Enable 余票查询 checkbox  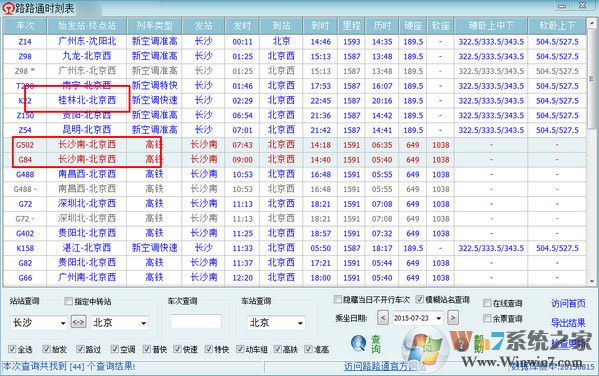click(x=487, y=318)
